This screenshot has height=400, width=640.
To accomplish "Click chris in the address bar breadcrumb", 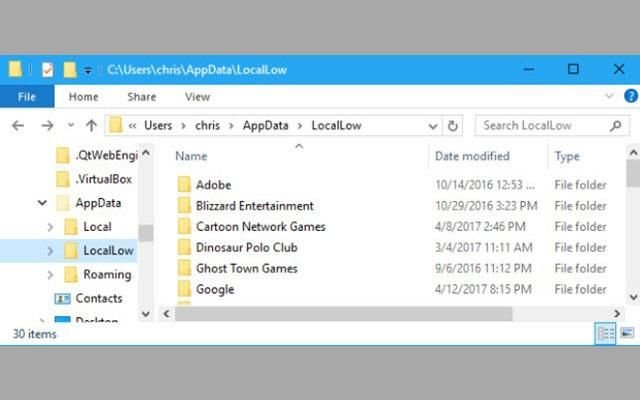I will [x=208, y=125].
